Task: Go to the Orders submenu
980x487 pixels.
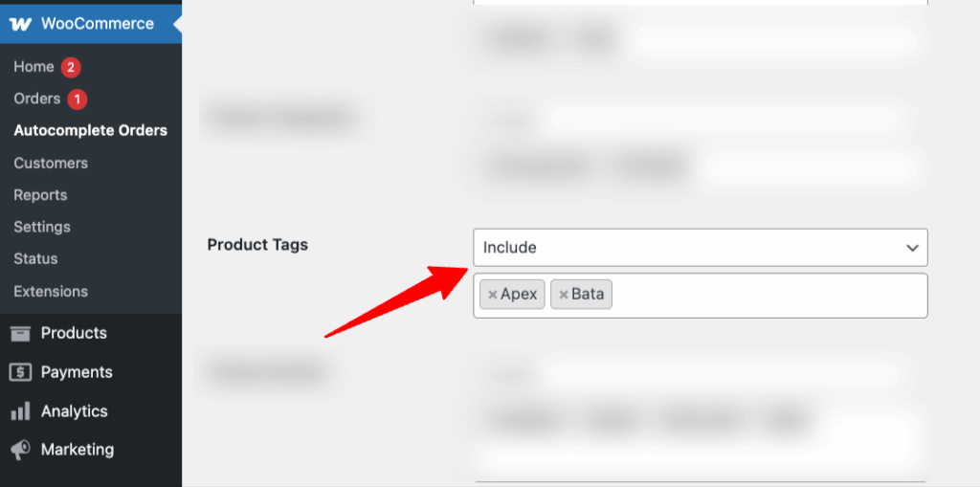Action: click(x=37, y=99)
